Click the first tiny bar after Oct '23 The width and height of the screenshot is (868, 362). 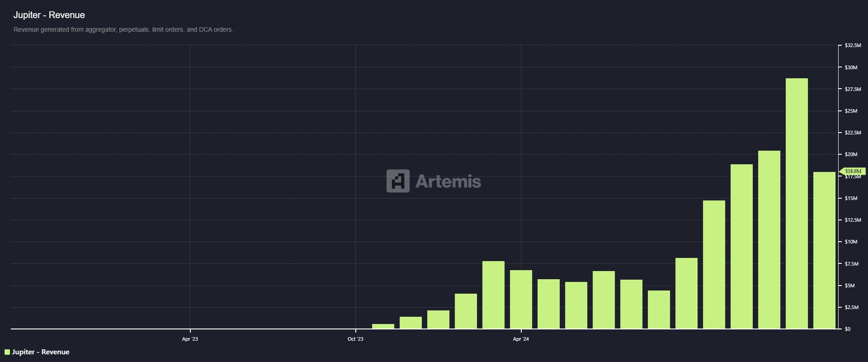click(x=383, y=326)
